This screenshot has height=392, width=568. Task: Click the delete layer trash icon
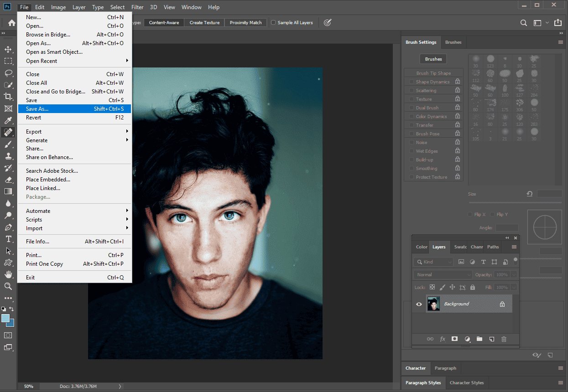pos(504,339)
